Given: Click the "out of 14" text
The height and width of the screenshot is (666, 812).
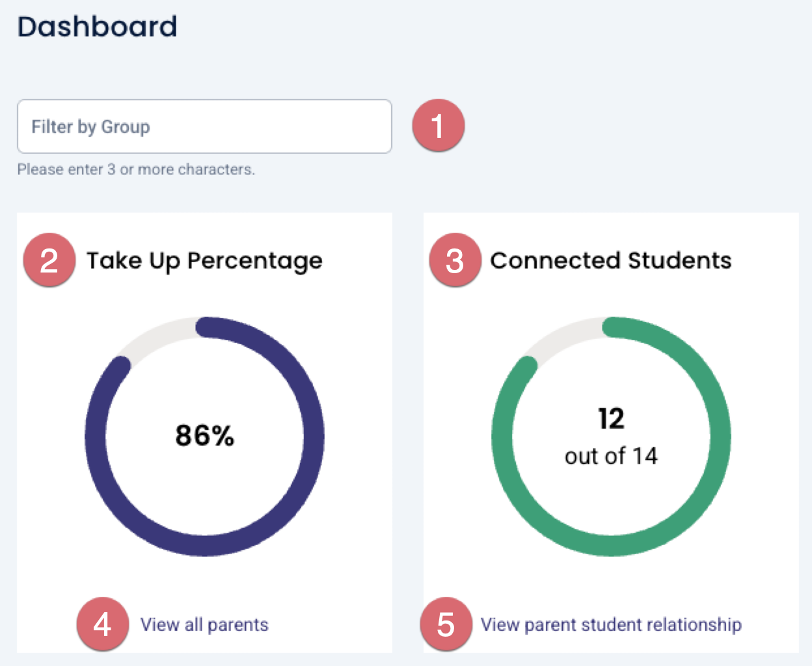Looking at the screenshot, I should pyautogui.click(x=611, y=457).
